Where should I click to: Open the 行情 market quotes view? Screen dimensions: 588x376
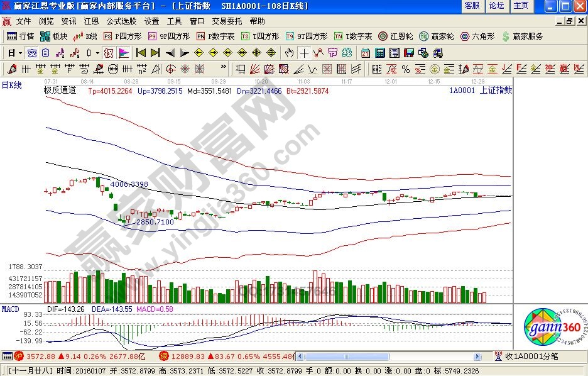point(20,36)
